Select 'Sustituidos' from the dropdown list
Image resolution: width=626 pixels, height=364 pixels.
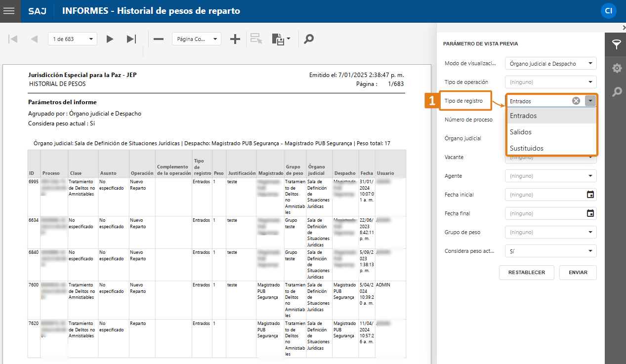pos(551,148)
